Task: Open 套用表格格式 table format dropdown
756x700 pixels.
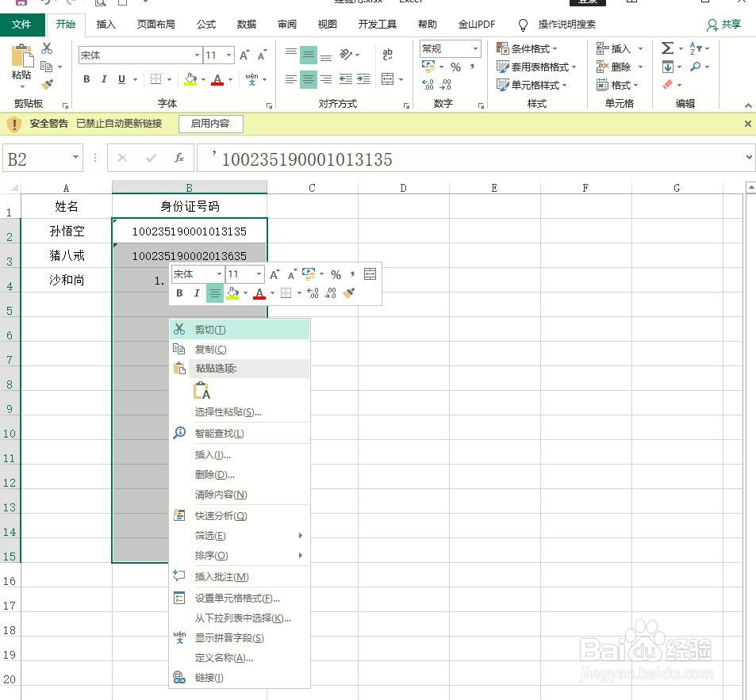Action: (536, 67)
